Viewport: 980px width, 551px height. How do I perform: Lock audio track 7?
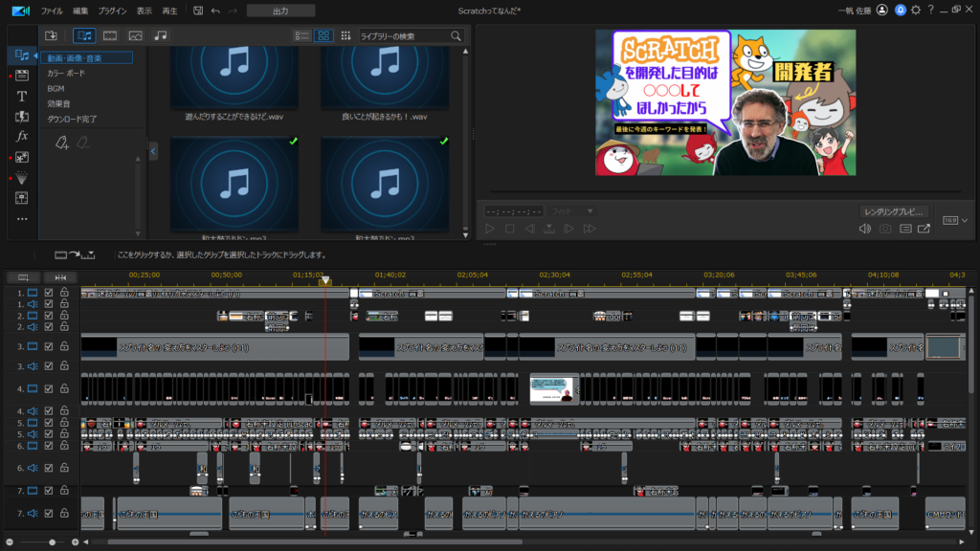pyautogui.click(x=64, y=514)
